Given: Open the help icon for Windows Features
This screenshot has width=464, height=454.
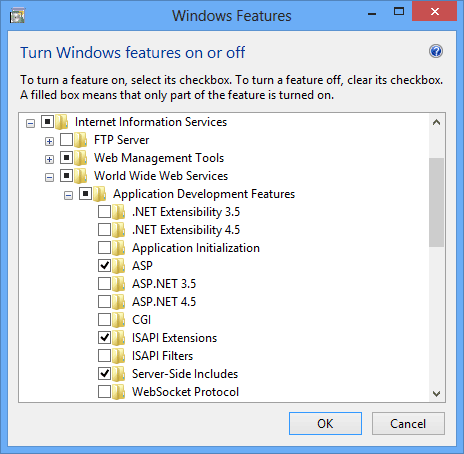Looking at the screenshot, I should [x=436, y=51].
